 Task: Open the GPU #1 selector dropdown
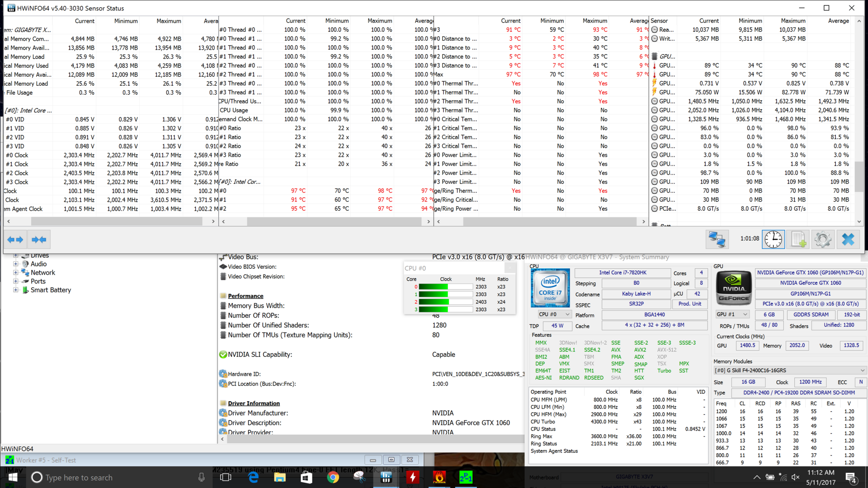733,314
